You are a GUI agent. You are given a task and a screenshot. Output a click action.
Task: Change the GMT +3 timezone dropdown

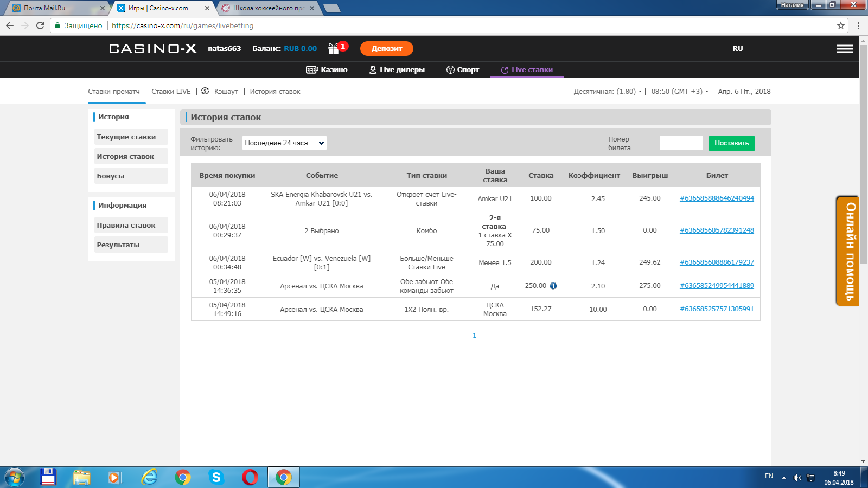pyautogui.click(x=680, y=92)
